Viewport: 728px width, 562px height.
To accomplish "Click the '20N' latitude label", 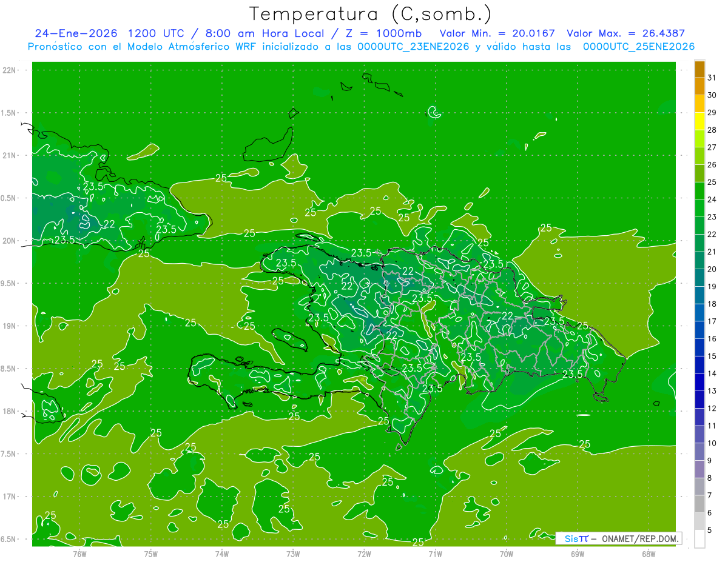I will (9, 241).
